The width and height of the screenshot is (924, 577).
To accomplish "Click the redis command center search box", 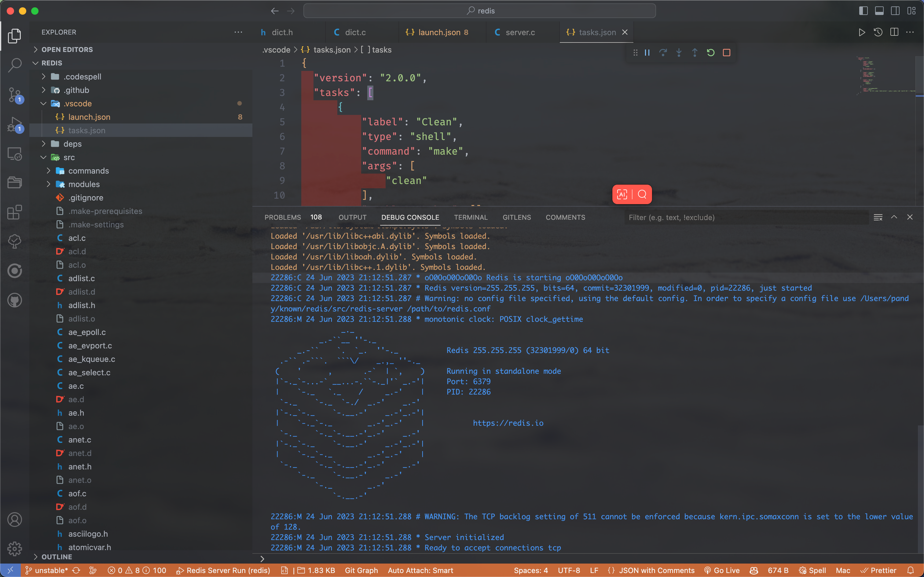I will click(479, 11).
